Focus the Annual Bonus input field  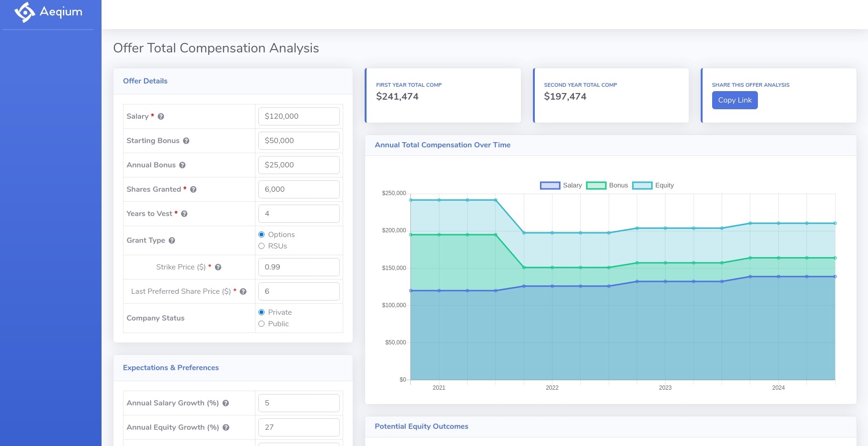299,165
